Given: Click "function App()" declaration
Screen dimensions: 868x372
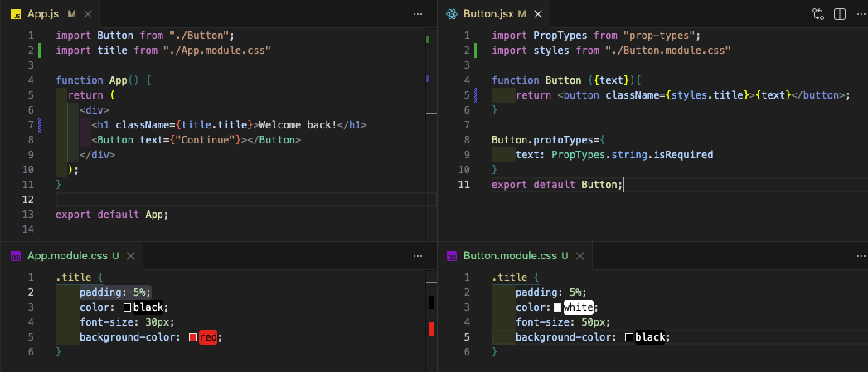Looking at the screenshot, I should click(x=98, y=80).
